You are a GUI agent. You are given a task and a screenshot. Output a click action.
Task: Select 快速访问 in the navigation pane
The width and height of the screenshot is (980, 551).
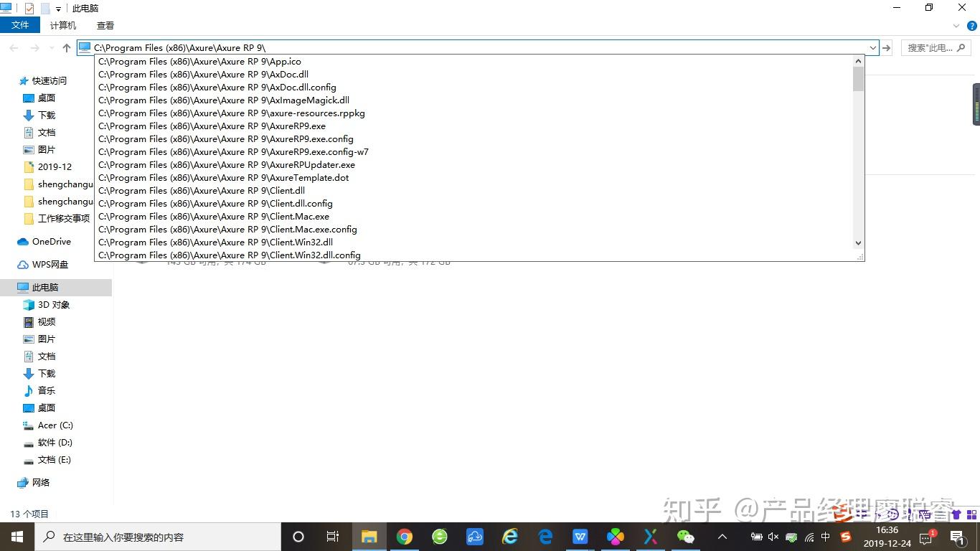click(x=49, y=81)
